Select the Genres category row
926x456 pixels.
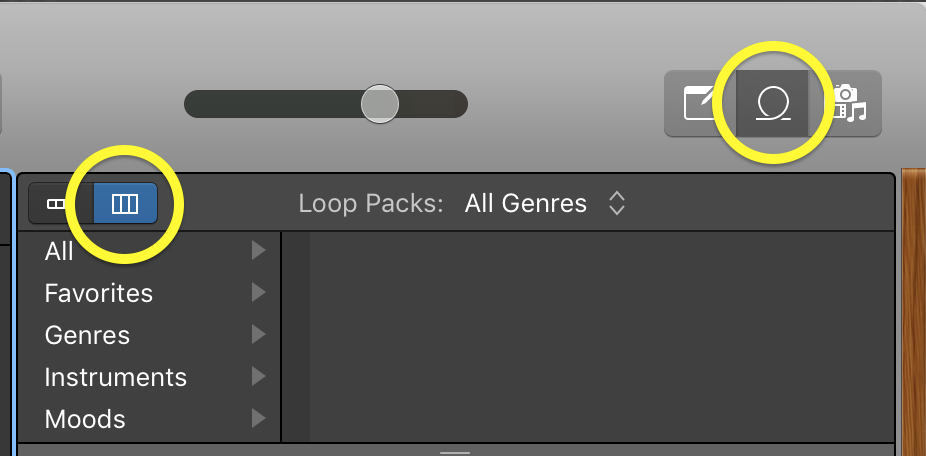pyautogui.click(x=149, y=335)
